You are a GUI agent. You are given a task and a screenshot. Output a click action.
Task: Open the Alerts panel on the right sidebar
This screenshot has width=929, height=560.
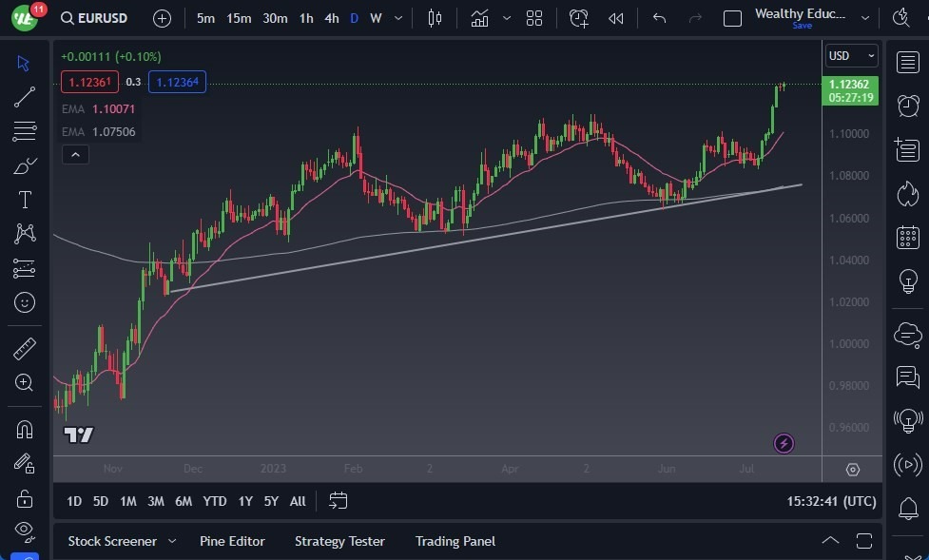[908, 106]
